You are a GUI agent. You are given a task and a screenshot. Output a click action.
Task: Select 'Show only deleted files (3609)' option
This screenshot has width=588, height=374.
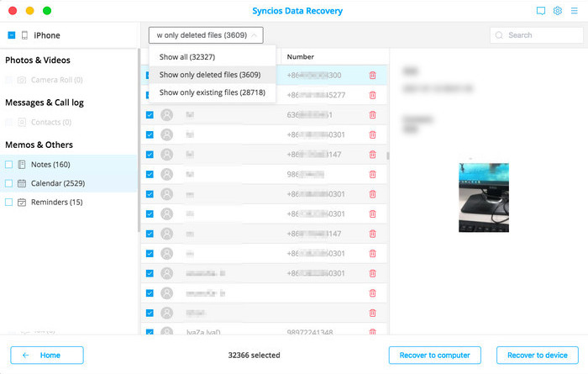click(209, 75)
